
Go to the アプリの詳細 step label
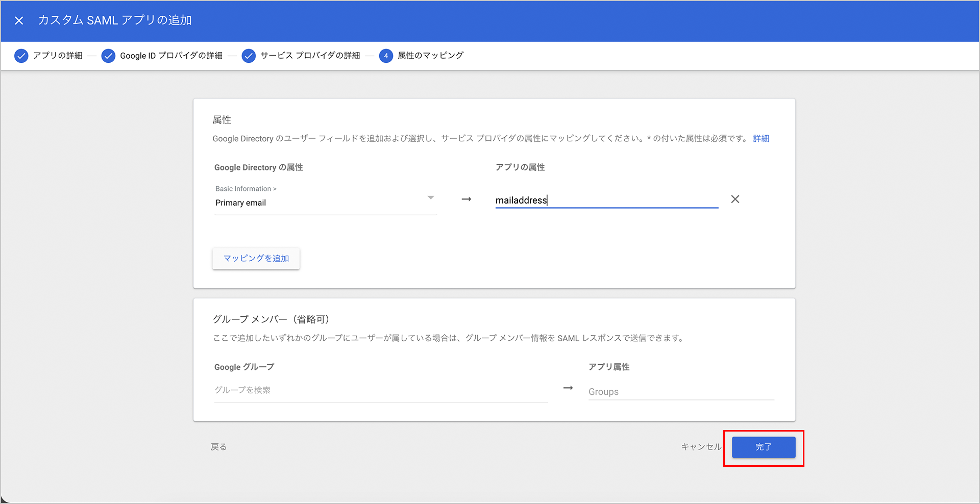(x=58, y=56)
